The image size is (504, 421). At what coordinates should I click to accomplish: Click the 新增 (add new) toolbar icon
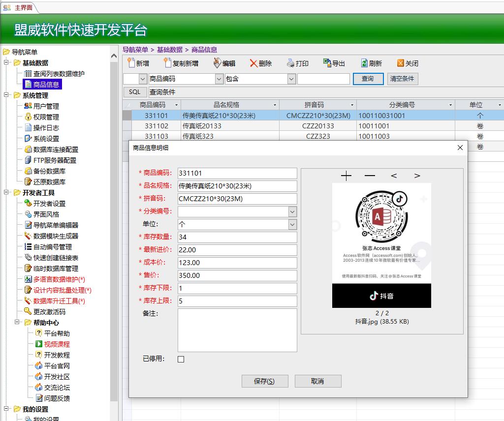pos(131,63)
